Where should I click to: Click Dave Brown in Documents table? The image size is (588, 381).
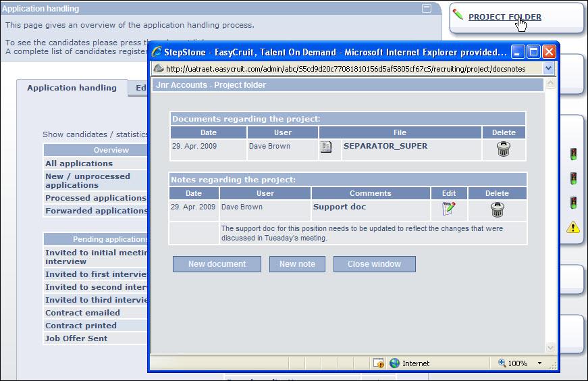pyautogui.click(x=269, y=146)
